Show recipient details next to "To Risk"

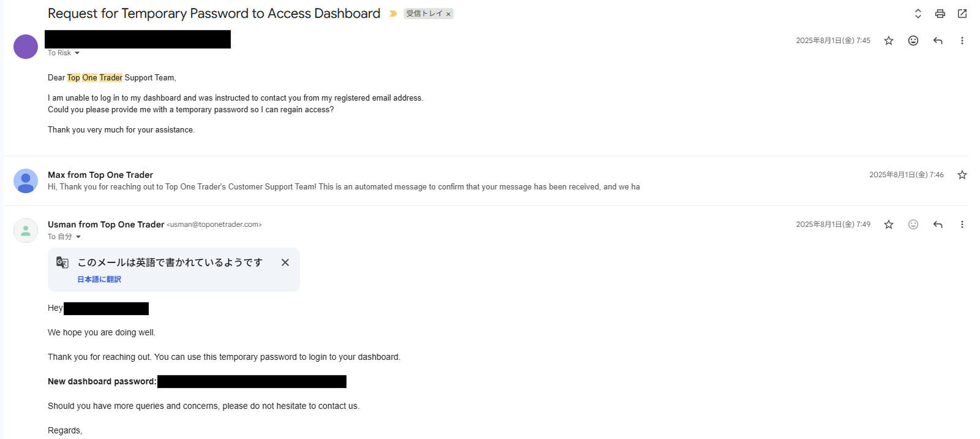(77, 53)
